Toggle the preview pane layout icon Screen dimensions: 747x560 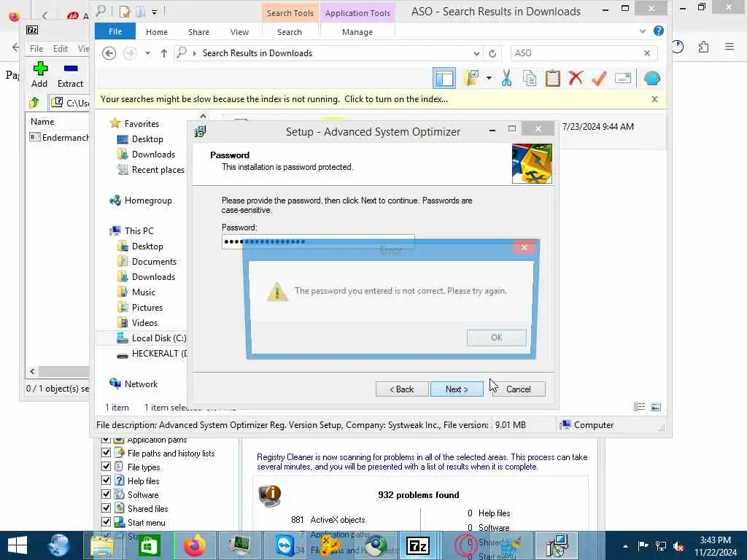pyautogui.click(x=444, y=78)
